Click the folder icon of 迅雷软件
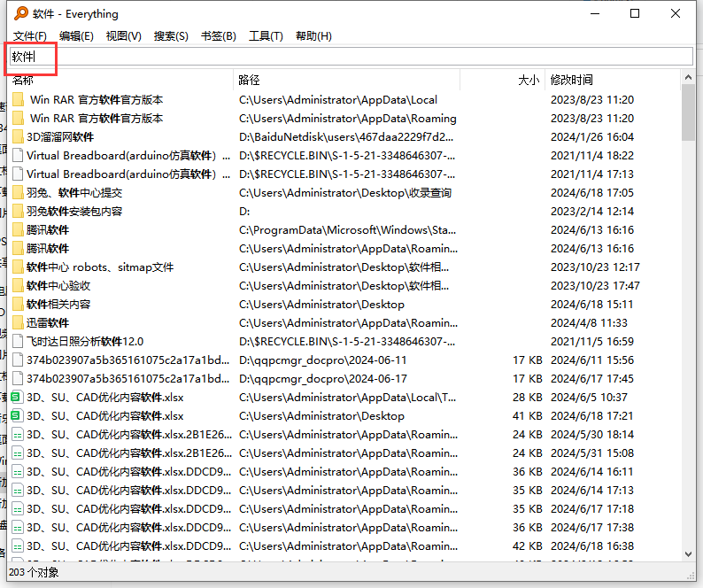This screenshot has height=588, width=703. click(18, 323)
